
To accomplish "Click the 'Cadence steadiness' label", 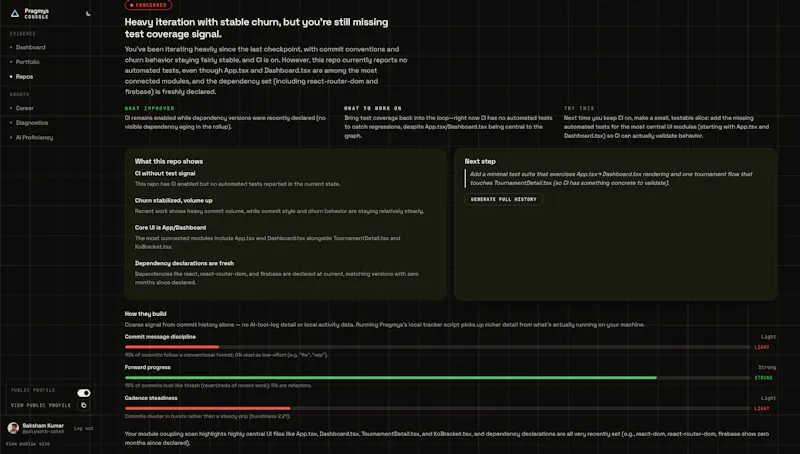I will point(151,398).
